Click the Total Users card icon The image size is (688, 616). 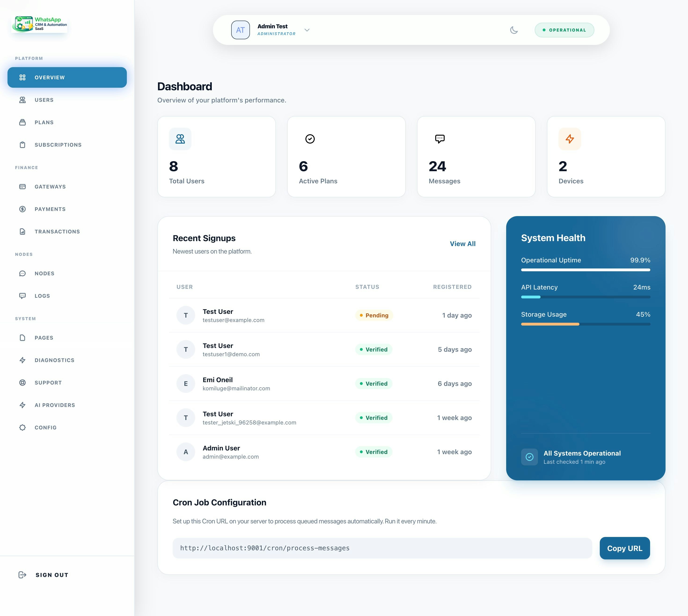pos(180,139)
